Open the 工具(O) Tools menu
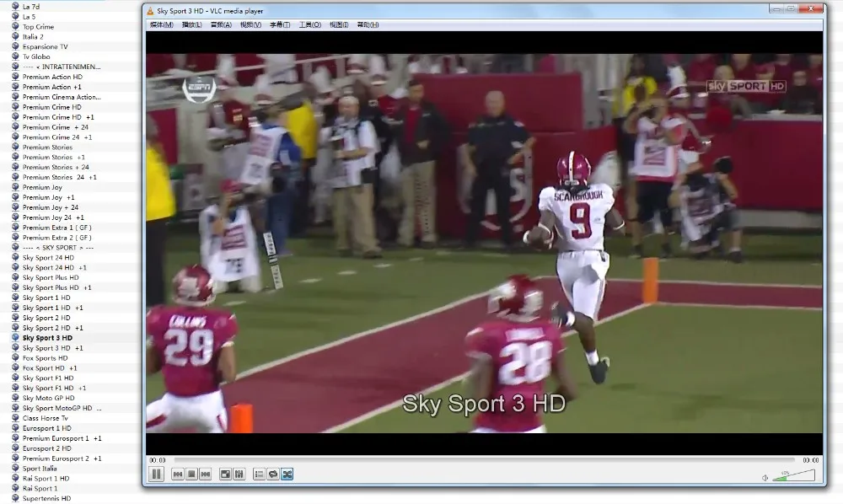This screenshot has height=504, width=843. [309, 24]
